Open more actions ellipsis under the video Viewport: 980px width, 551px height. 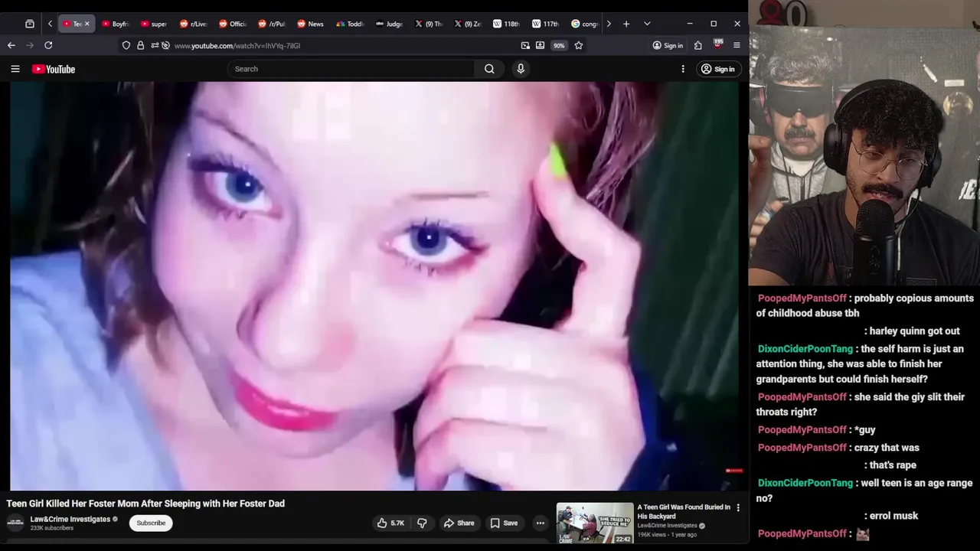pos(541,523)
